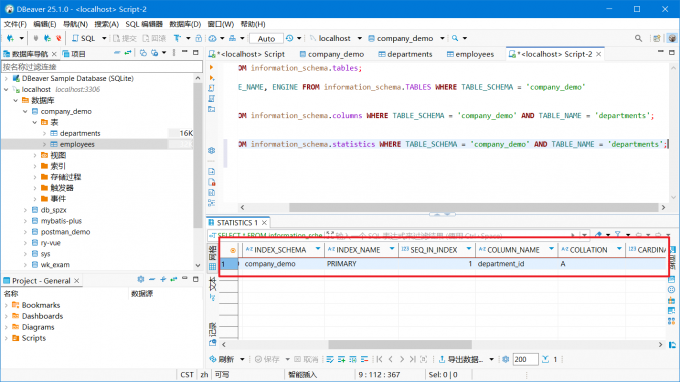The height and width of the screenshot is (382, 680).
Task: Collapse the localhost connection node
Action: click(x=6, y=89)
